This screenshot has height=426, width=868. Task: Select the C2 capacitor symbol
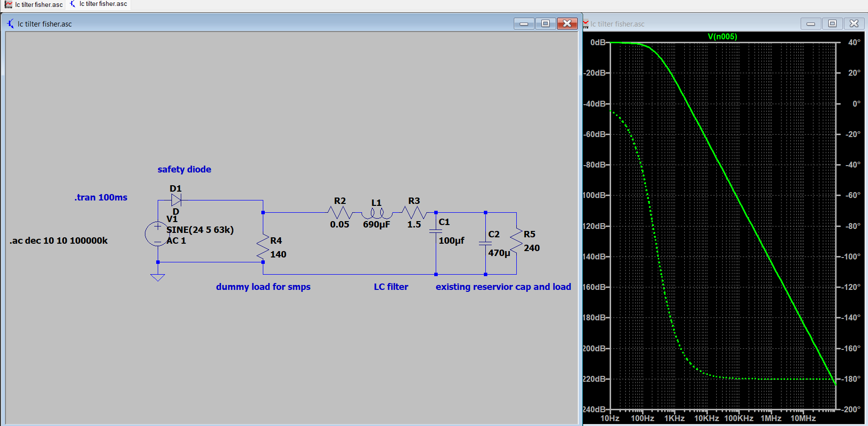[485, 243]
